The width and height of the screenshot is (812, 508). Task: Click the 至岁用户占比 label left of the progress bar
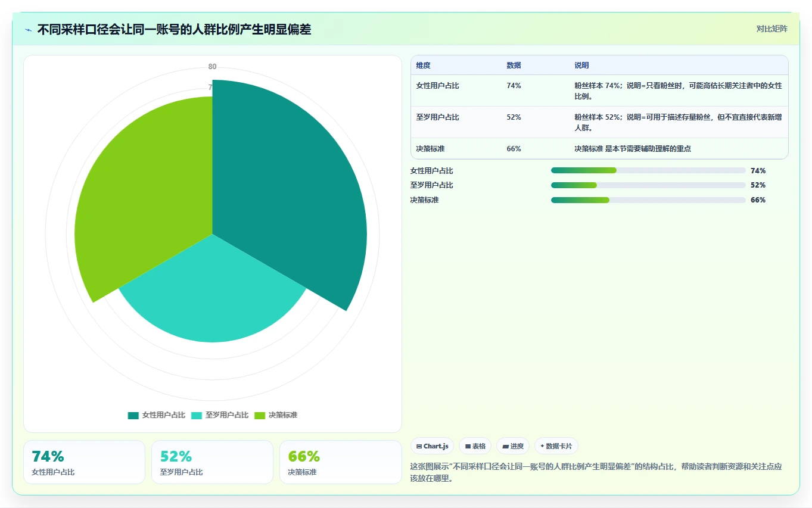(431, 185)
